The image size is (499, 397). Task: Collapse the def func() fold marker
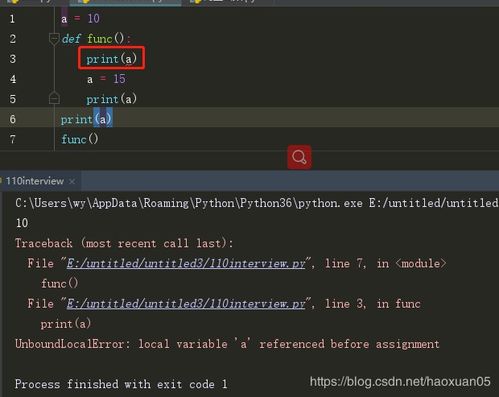(x=54, y=39)
